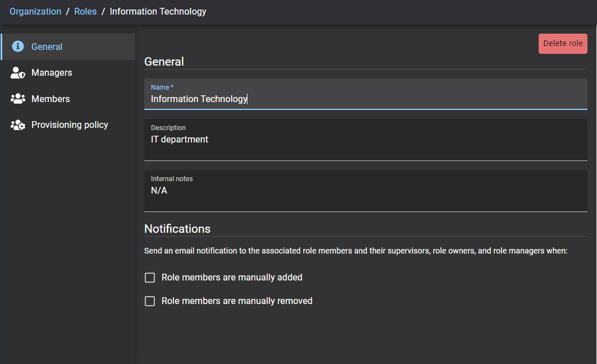Tick the manually removed members checkbox
The width and height of the screenshot is (597, 364).
click(x=150, y=301)
